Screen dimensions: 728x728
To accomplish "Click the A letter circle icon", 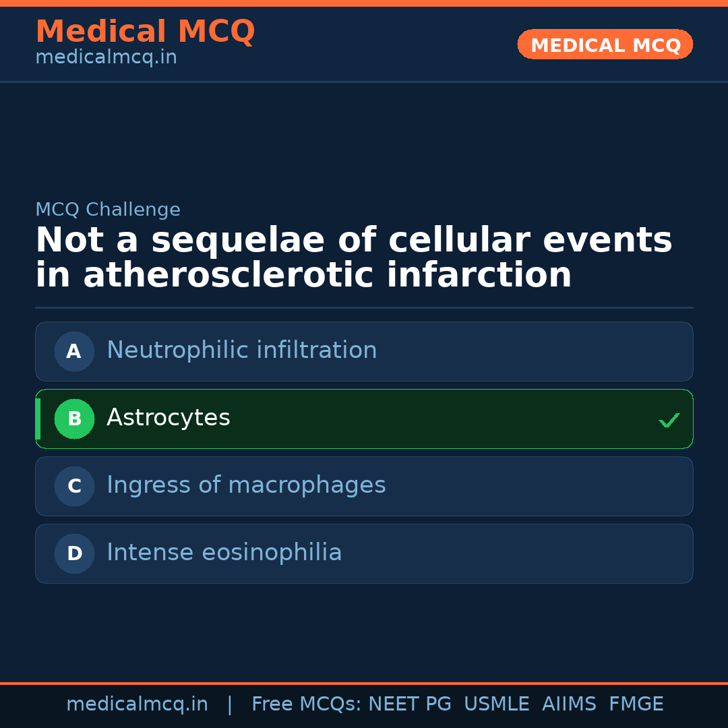I will (74, 351).
